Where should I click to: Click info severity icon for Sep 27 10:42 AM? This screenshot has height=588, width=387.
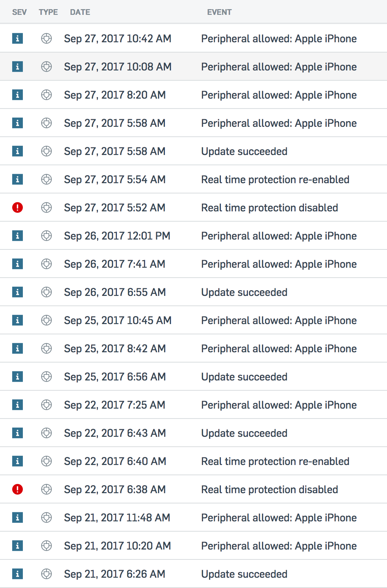(x=18, y=38)
